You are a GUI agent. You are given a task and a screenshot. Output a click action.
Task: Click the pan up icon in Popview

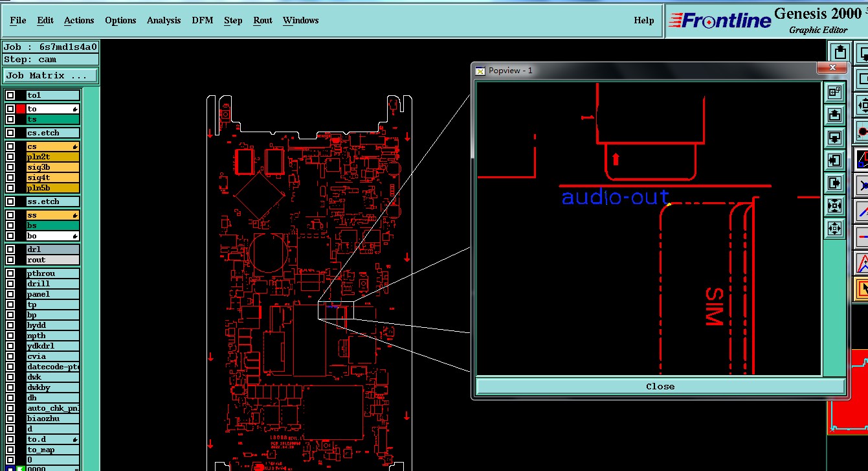coord(834,115)
